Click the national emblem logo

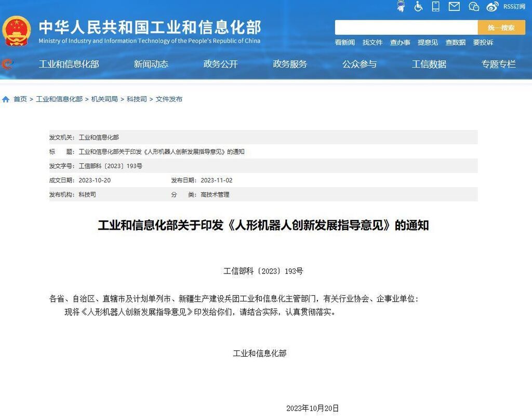pyautogui.click(x=17, y=31)
